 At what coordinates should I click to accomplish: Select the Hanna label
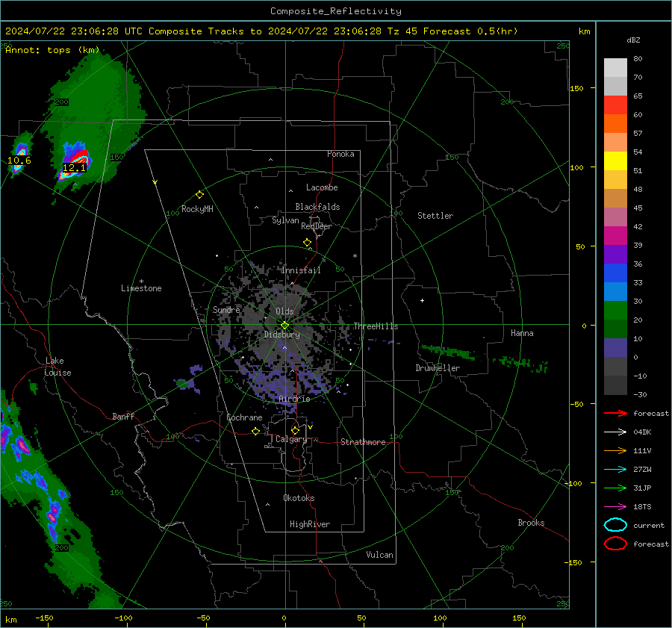coord(522,333)
